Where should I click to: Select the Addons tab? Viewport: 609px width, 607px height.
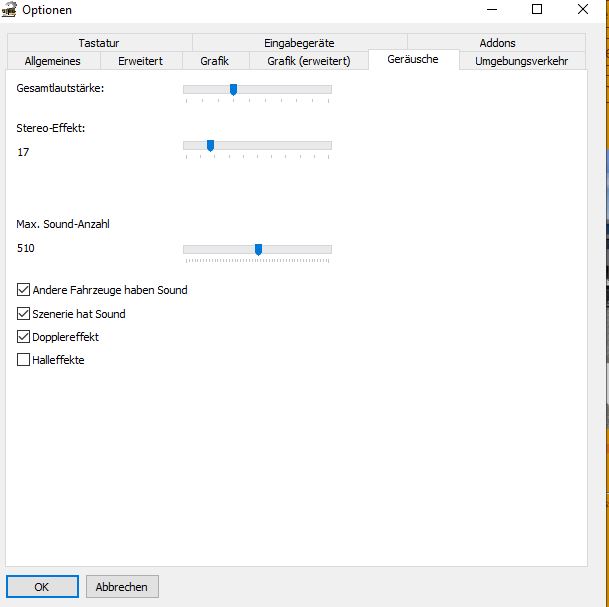pos(497,43)
